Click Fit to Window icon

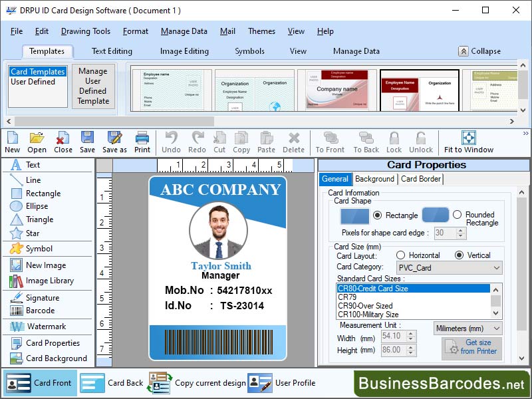tap(469, 142)
